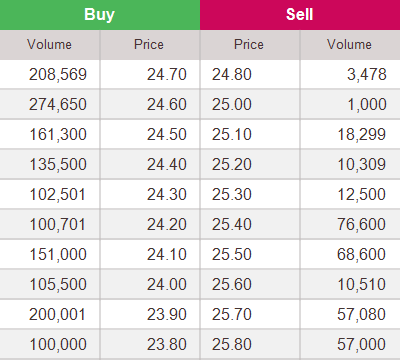400x360 pixels.
Task: Click the Buy Price column header
Action: 150,45
